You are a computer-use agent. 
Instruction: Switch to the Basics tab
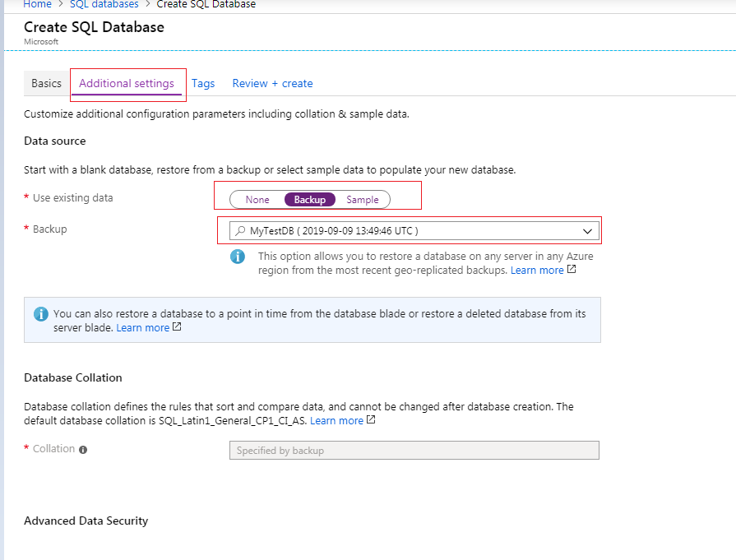point(46,83)
